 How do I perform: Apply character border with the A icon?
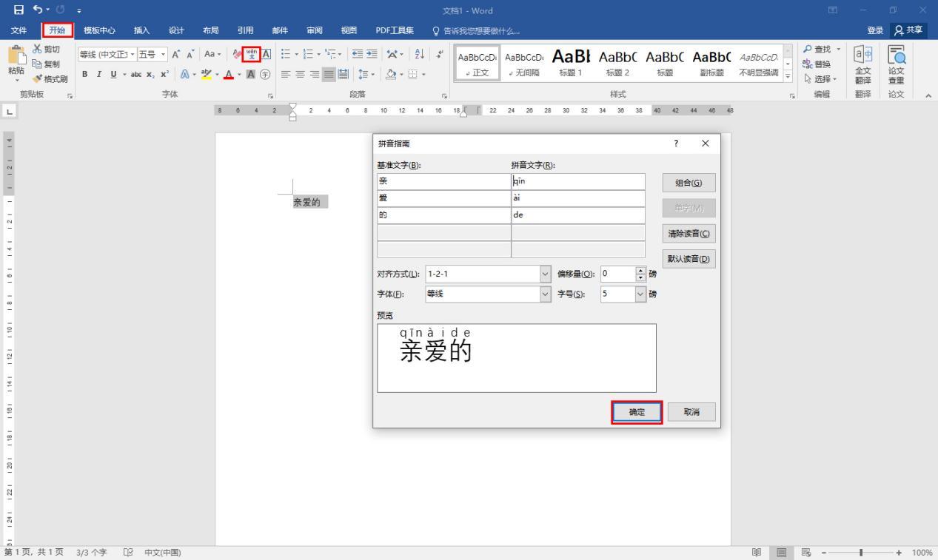click(265, 54)
